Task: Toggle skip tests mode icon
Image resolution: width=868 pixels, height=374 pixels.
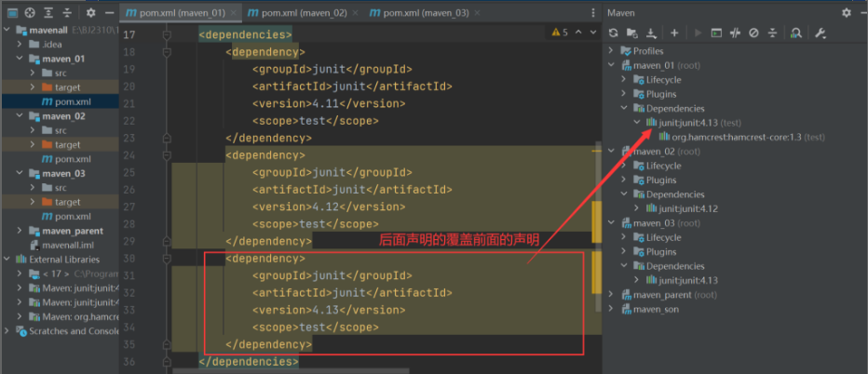Action: coord(753,33)
